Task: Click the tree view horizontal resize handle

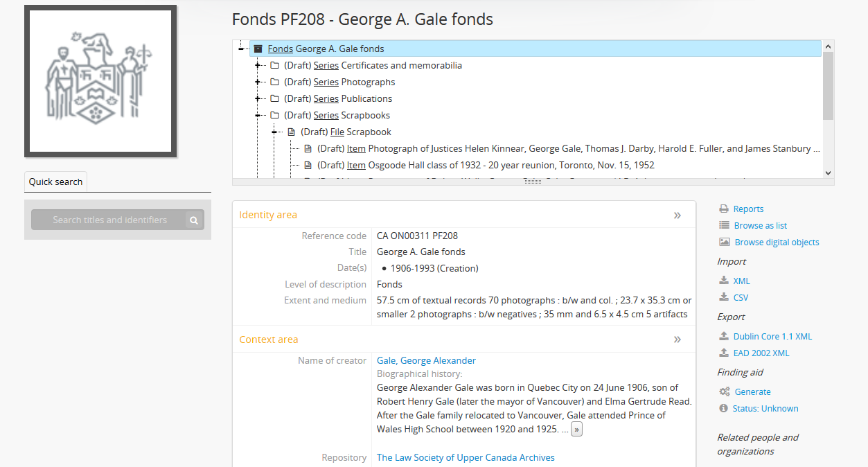Action: [533, 182]
